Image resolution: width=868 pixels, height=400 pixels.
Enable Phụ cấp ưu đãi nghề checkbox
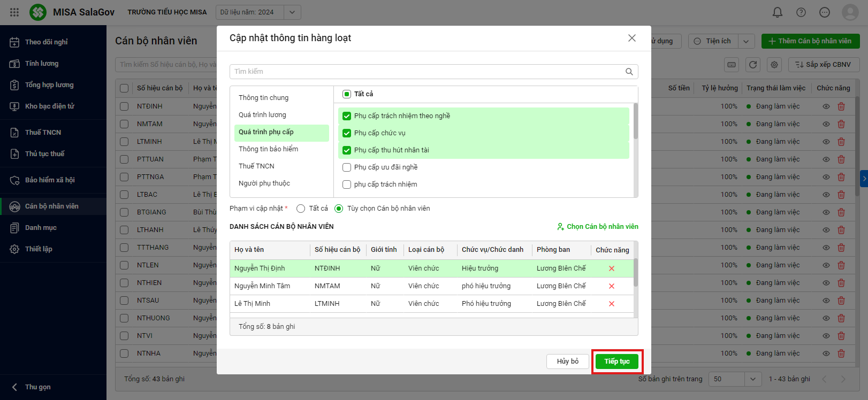(347, 167)
